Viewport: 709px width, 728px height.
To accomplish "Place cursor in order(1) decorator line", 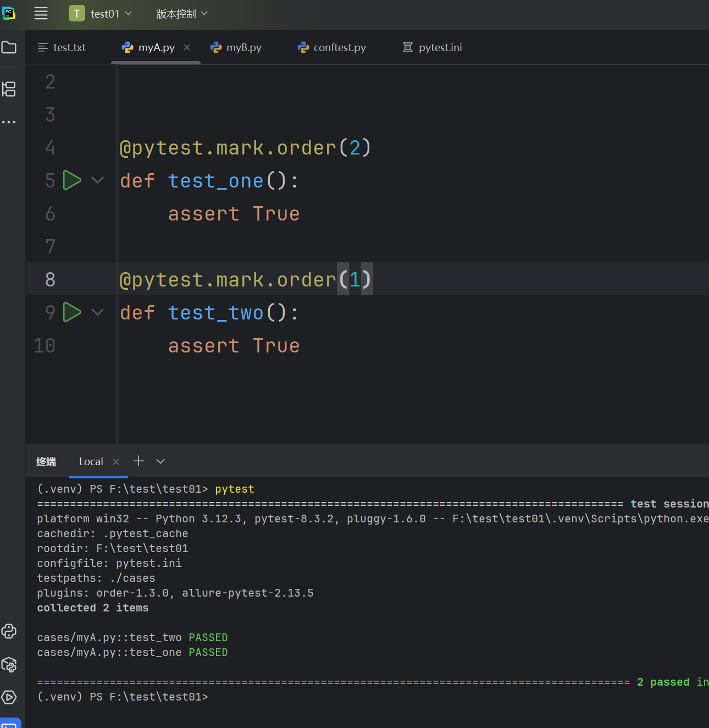I will (246, 279).
